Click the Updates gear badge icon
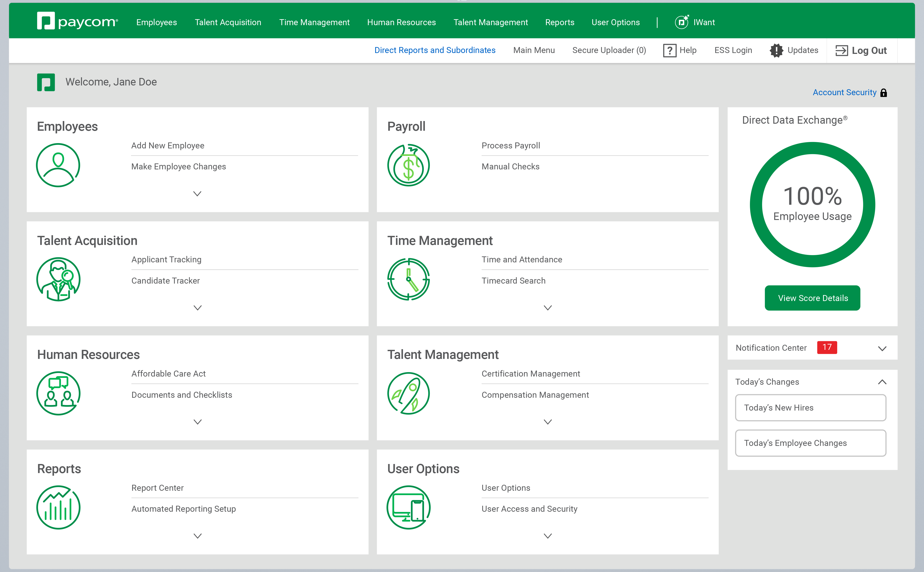The image size is (924, 572). pos(776,50)
